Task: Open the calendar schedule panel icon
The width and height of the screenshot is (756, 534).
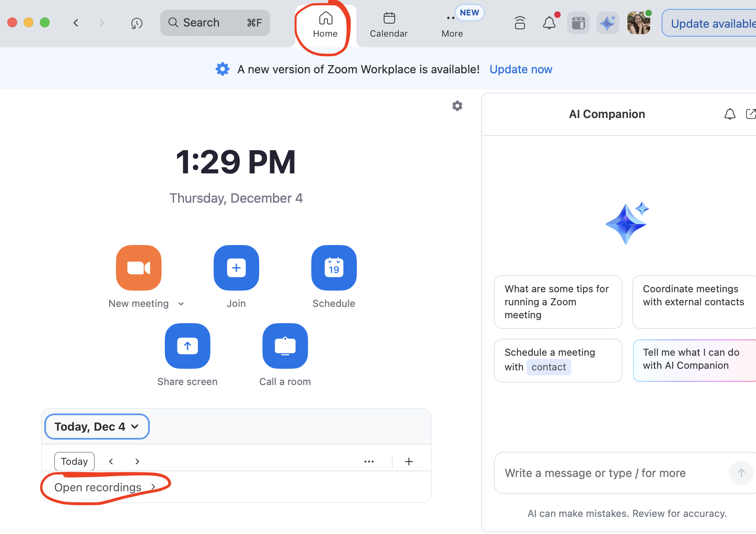Action: click(x=578, y=23)
